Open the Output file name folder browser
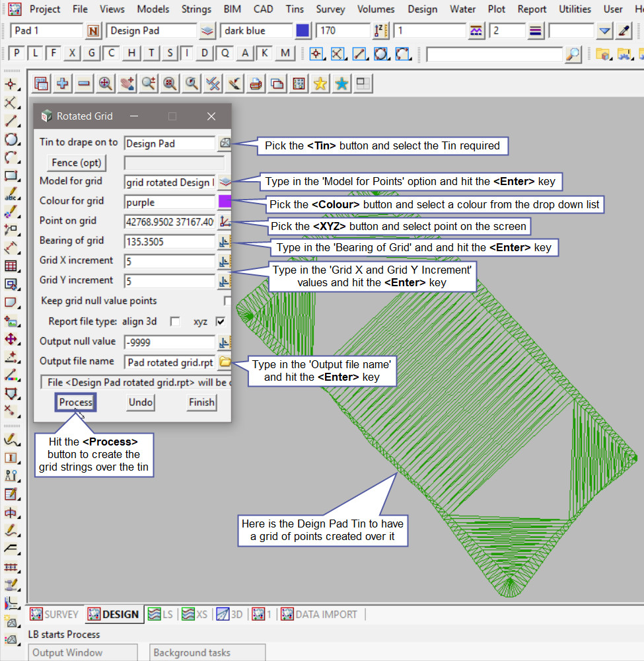Viewport: 644px width, 661px height. point(225,362)
